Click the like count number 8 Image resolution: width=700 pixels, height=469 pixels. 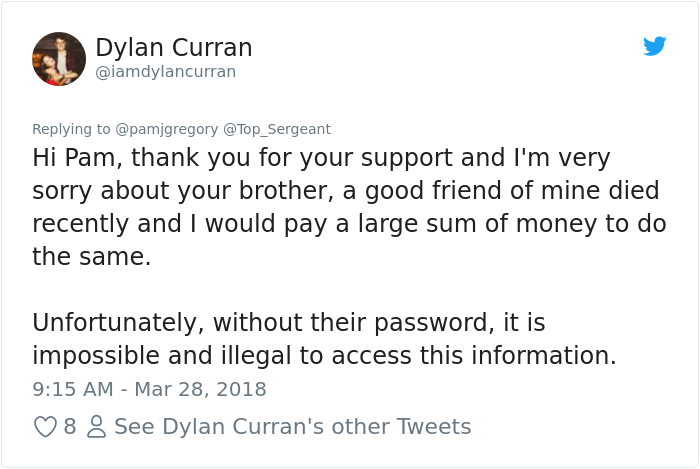coord(70,427)
